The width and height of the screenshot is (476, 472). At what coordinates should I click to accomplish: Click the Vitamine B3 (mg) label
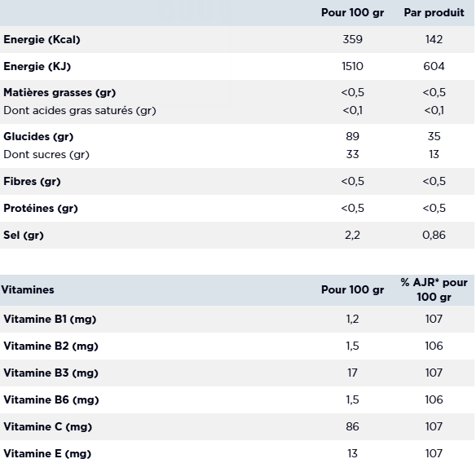51,373
